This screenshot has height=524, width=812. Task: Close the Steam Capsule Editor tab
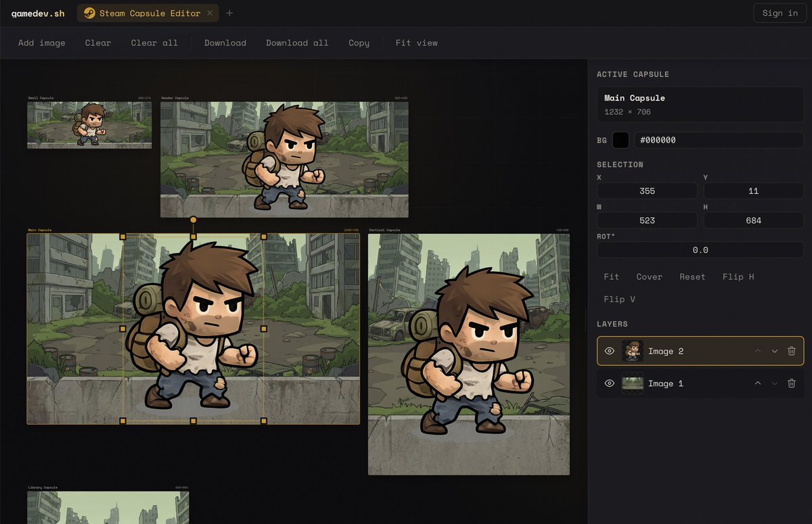(210, 13)
